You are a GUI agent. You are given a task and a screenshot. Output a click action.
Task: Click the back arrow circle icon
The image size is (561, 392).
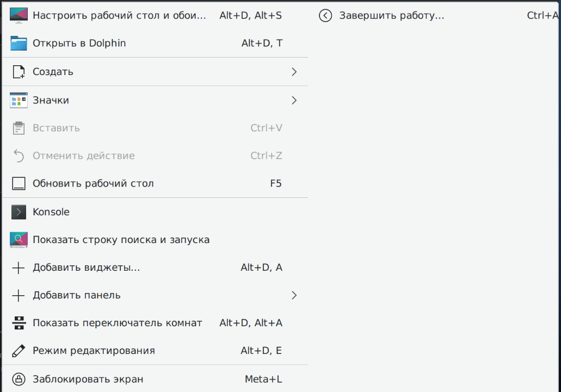tap(325, 15)
